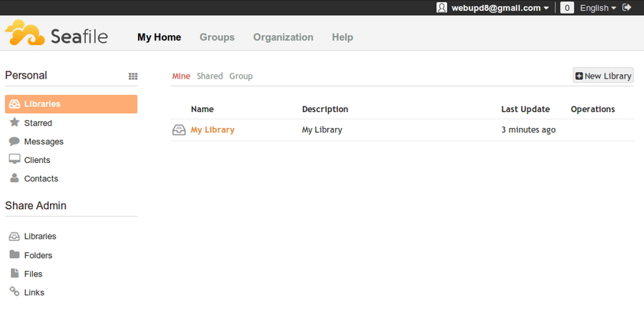Click the star icon next to Starred
The width and height of the screenshot is (644, 313).
tap(14, 122)
